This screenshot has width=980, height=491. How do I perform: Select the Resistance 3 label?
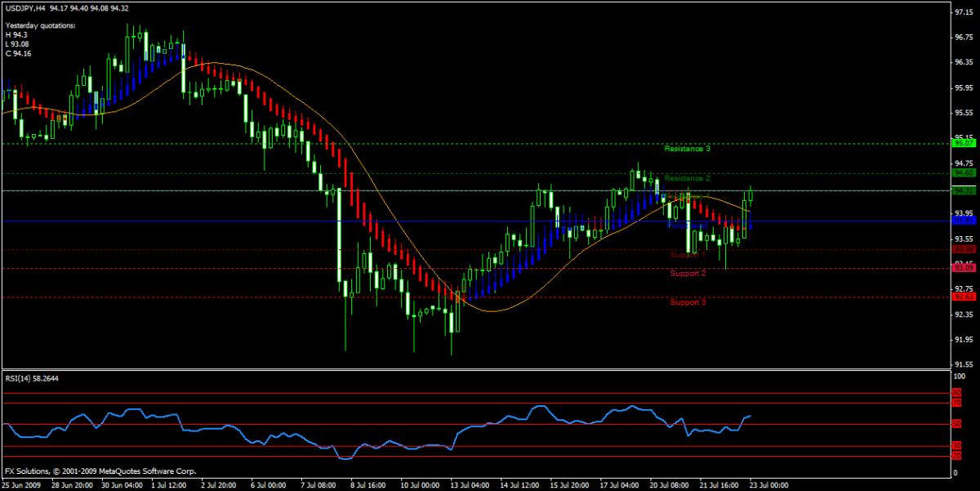click(687, 149)
